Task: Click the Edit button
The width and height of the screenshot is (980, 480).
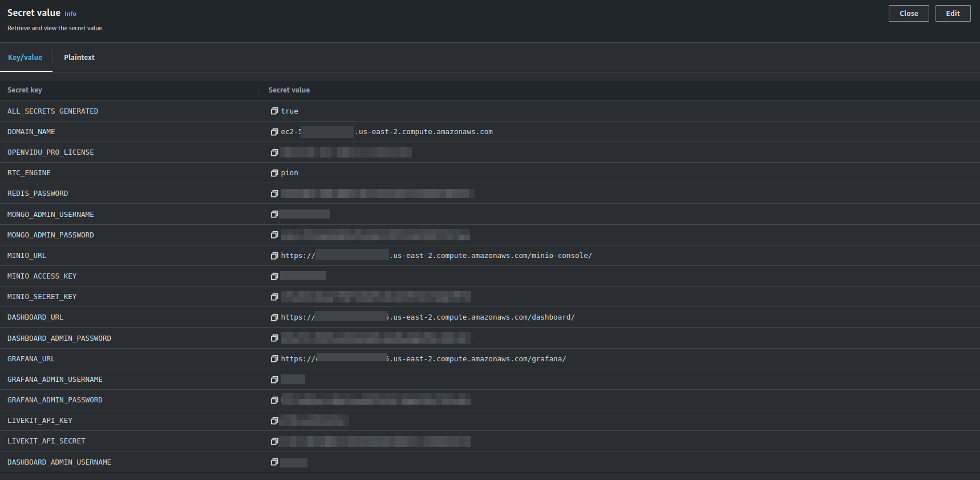Action: tap(953, 14)
